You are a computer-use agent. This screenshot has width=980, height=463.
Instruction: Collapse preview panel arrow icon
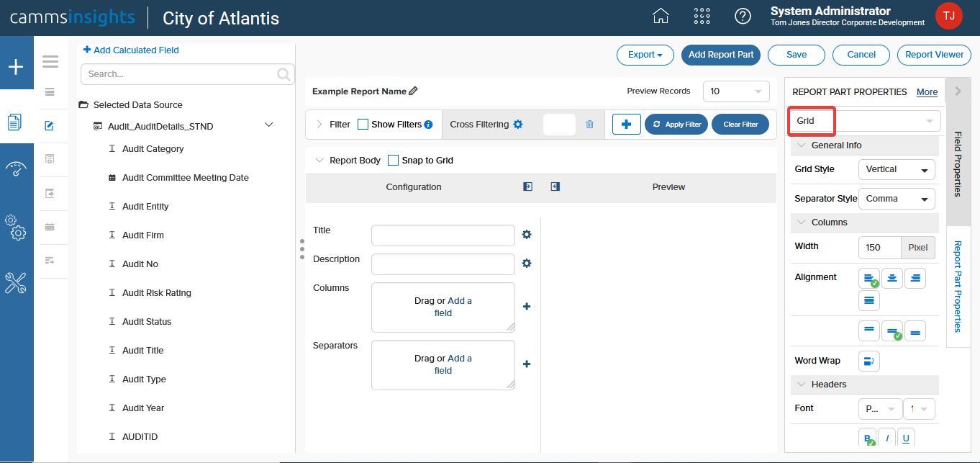pyautogui.click(x=555, y=186)
